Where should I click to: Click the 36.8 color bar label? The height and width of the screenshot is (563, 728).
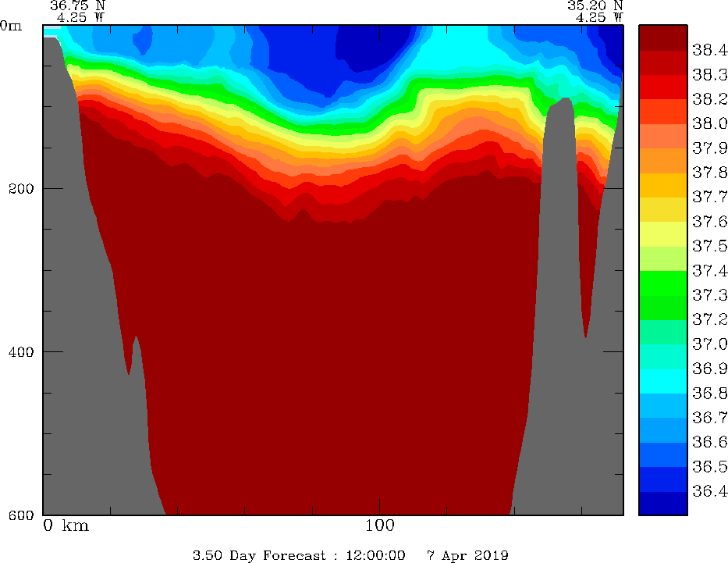(x=709, y=394)
